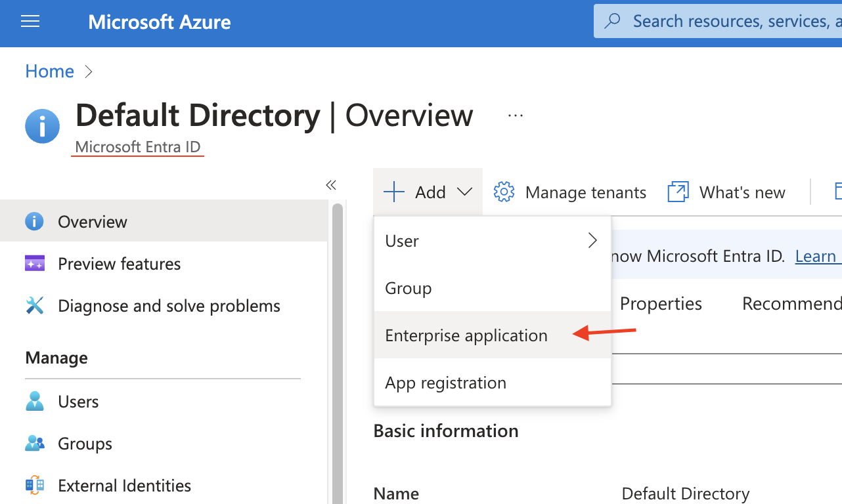Click the What's new external-link icon
The width and height of the screenshot is (842, 504).
[678, 192]
